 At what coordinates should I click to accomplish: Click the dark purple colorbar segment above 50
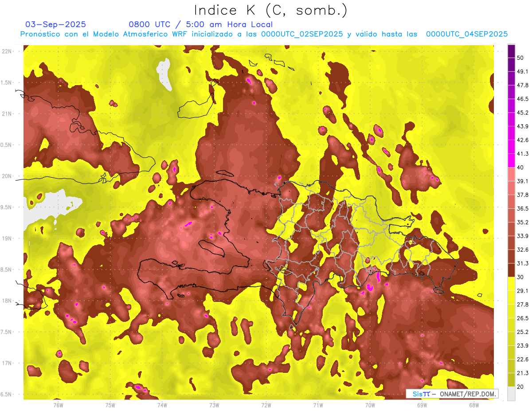click(511, 51)
